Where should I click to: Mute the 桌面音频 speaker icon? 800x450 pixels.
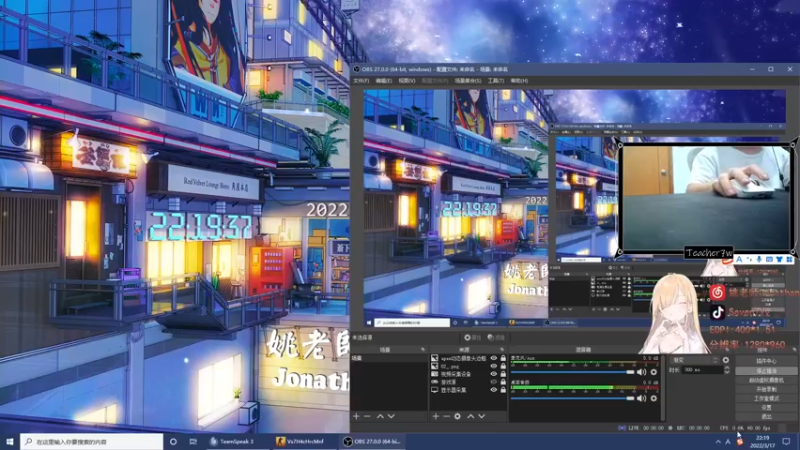pyautogui.click(x=641, y=398)
